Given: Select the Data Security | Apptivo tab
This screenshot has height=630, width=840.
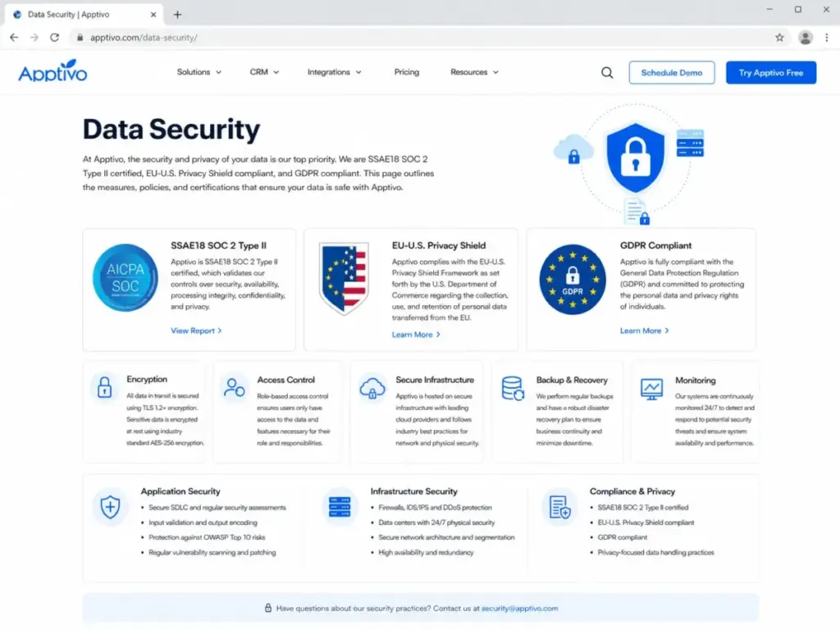Looking at the screenshot, I should coord(85,15).
